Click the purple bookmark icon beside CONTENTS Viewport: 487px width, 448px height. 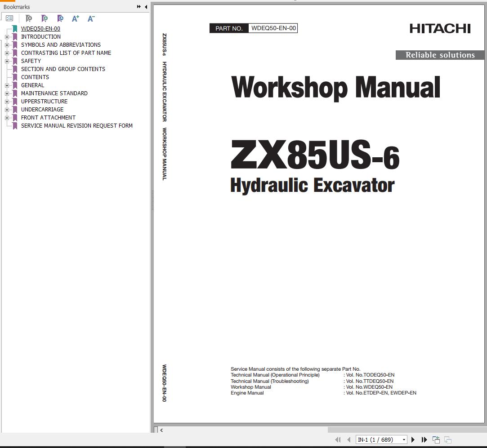pos(14,77)
